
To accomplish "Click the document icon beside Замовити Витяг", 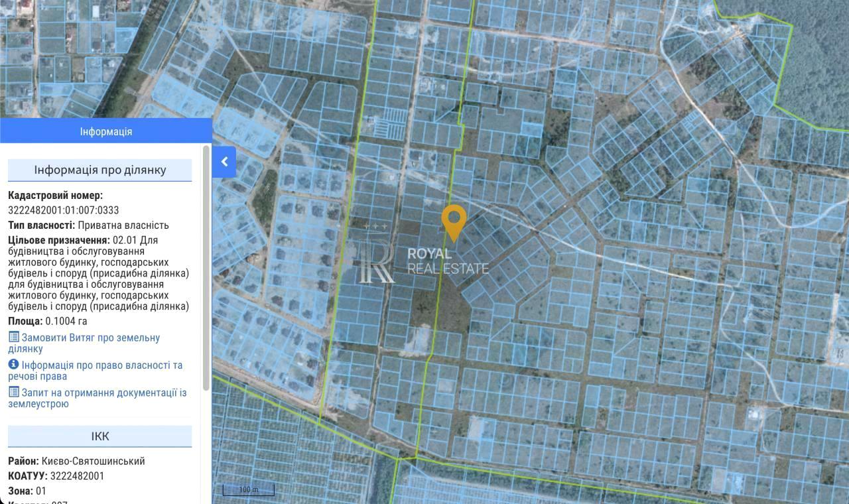I will tap(13, 338).
